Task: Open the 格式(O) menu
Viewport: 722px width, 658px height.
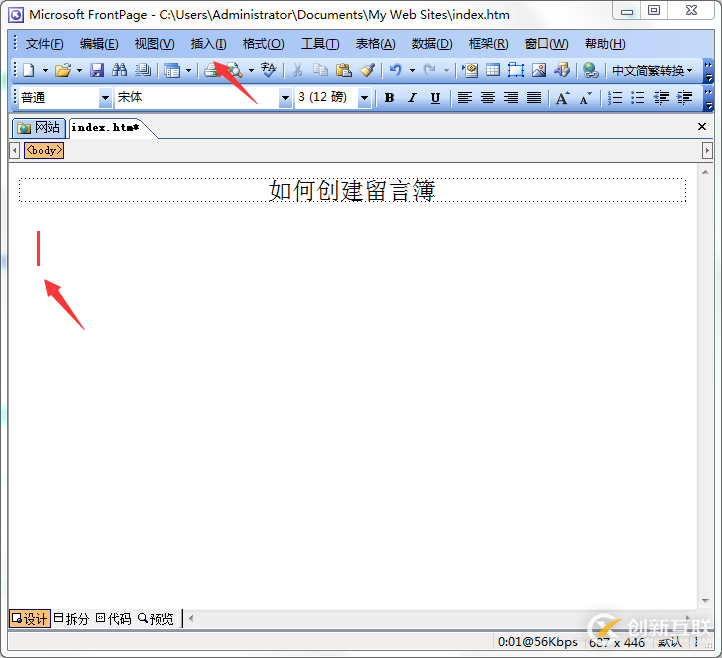Action: 263,44
